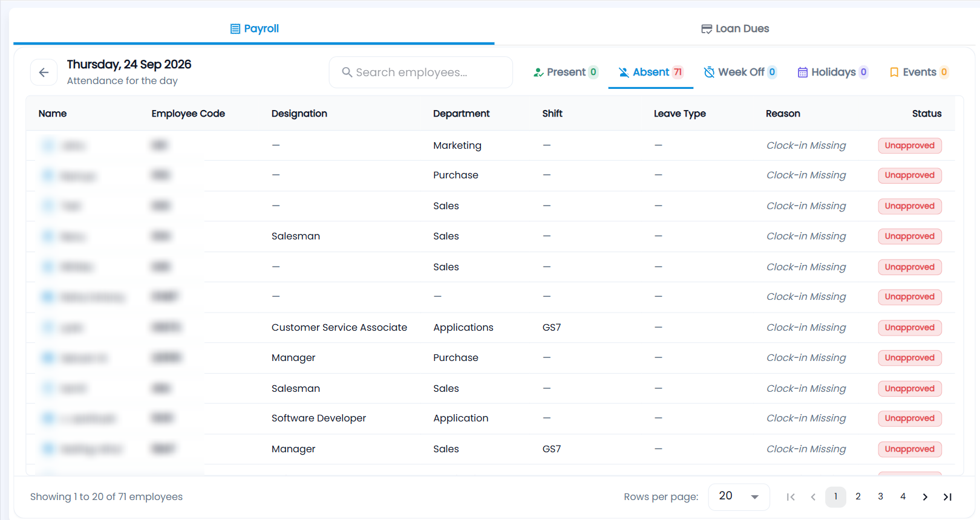The image size is (980, 520).
Task: Click the Payroll tab list icon
Action: click(x=235, y=29)
